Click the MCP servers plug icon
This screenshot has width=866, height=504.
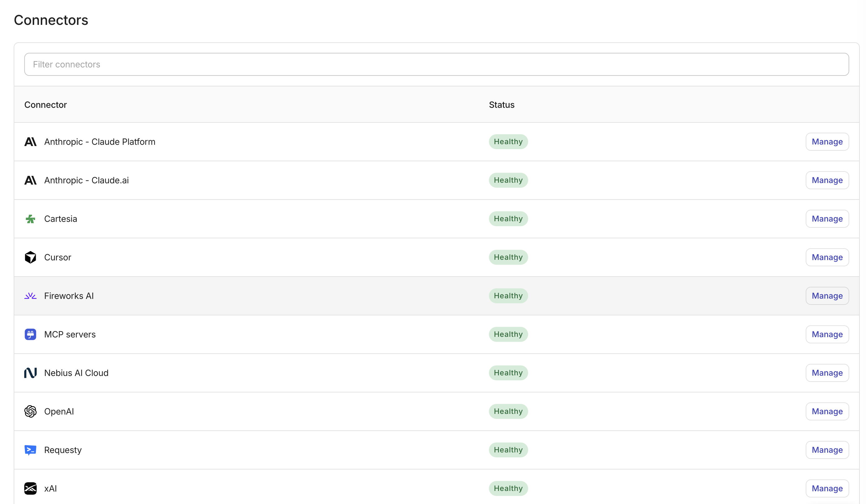coord(30,334)
